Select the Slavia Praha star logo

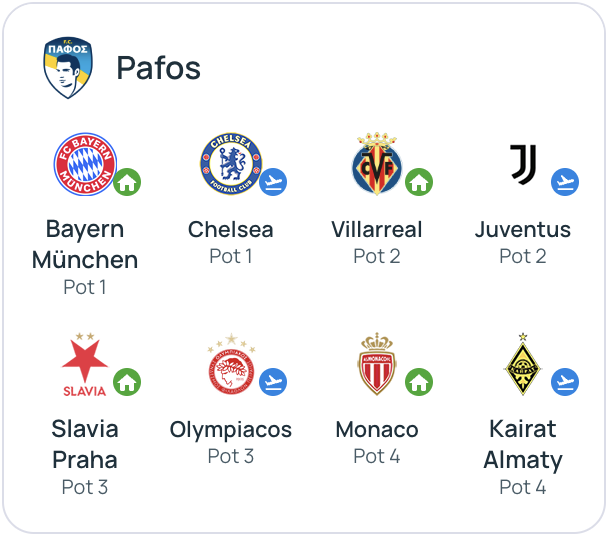click(x=85, y=364)
